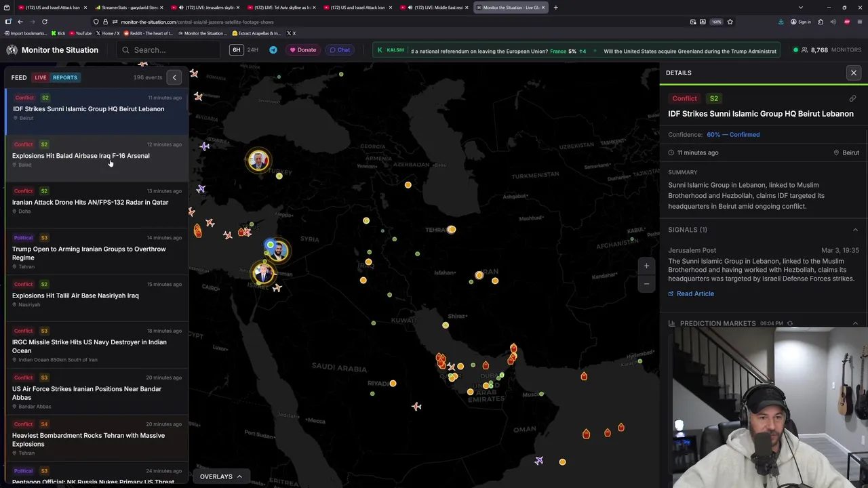868x488 pixels.
Task: Open the Telegram icon link
Action: [273, 50]
